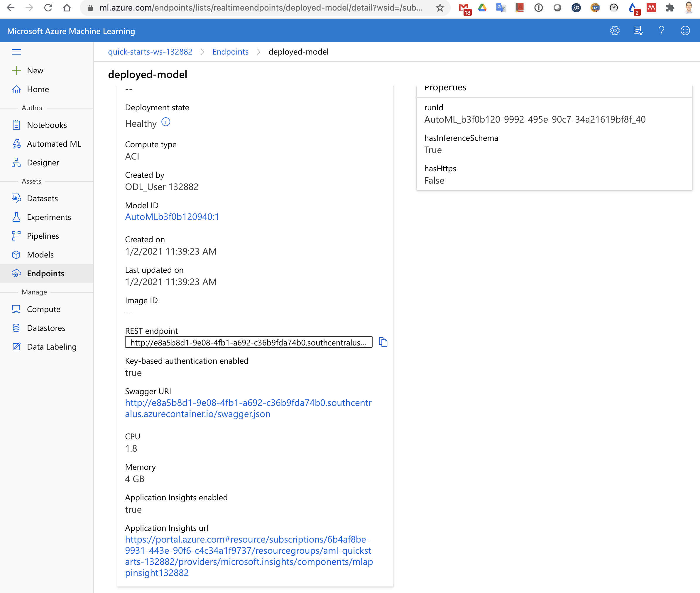Click the feedback smiley icon
Image resolution: width=700 pixels, height=593 pixels.
coord(685,31)
